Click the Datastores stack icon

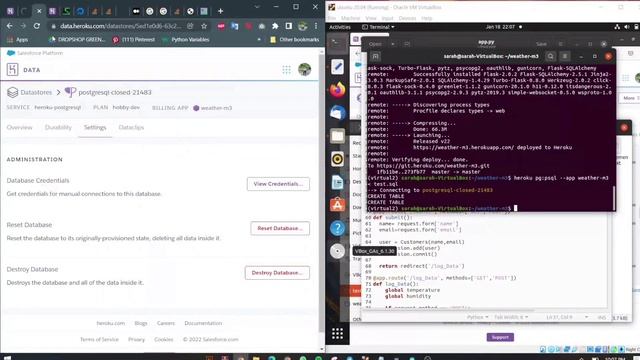click(13, 92)
